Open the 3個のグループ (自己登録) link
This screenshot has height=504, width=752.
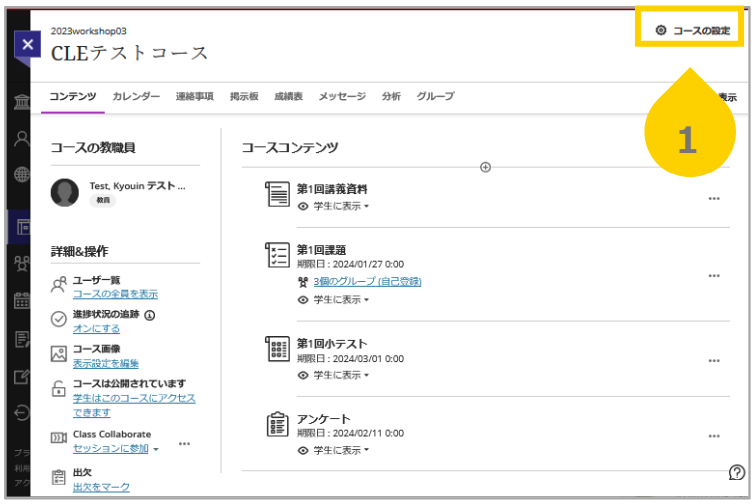coord(367,281)
